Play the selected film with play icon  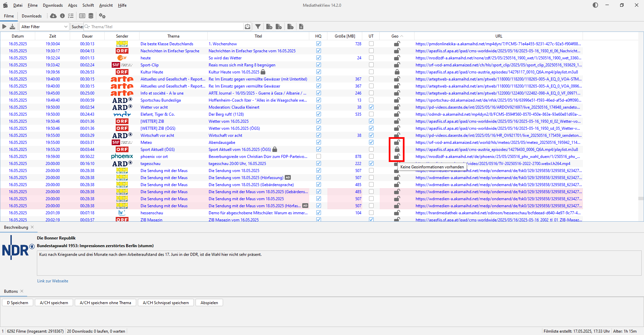tap(4, 26)
